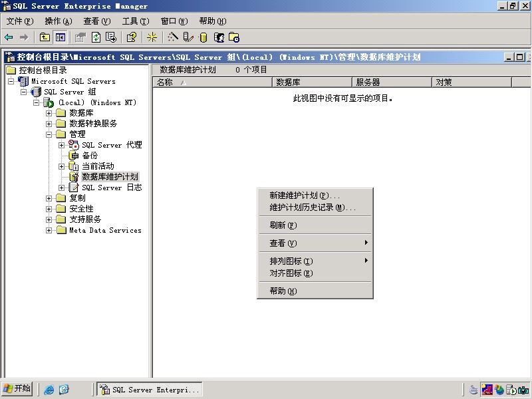Viewport: 532px width, 399px height.
Task: Select the 数据库维护计划 tree item
Action: pyautogui.click(x=110, y=177)
